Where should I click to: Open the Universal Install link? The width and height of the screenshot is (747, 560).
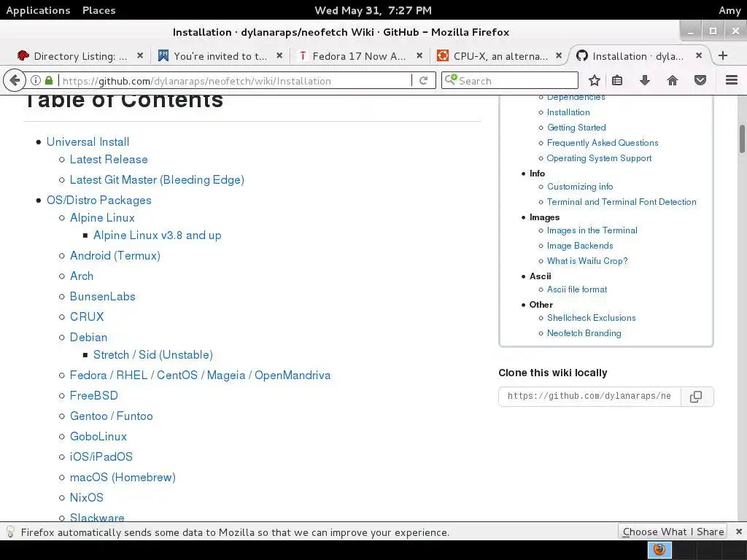point(88,142)
